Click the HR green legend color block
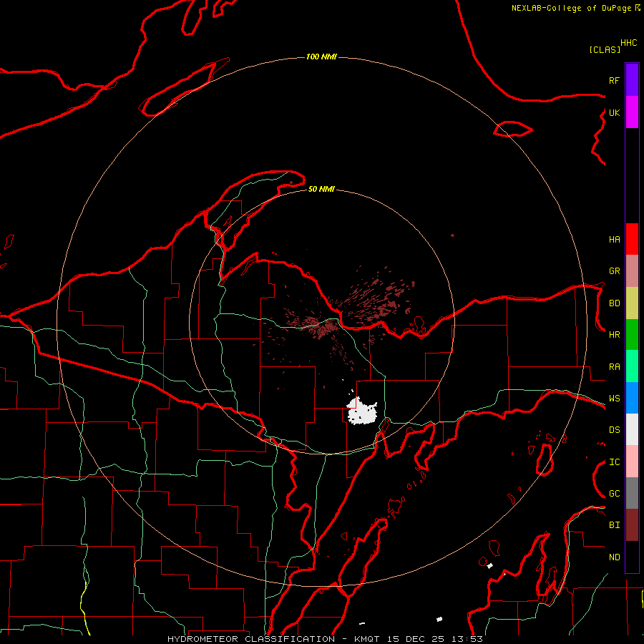This screenshot has height=644, width=644. coord(632,335)
